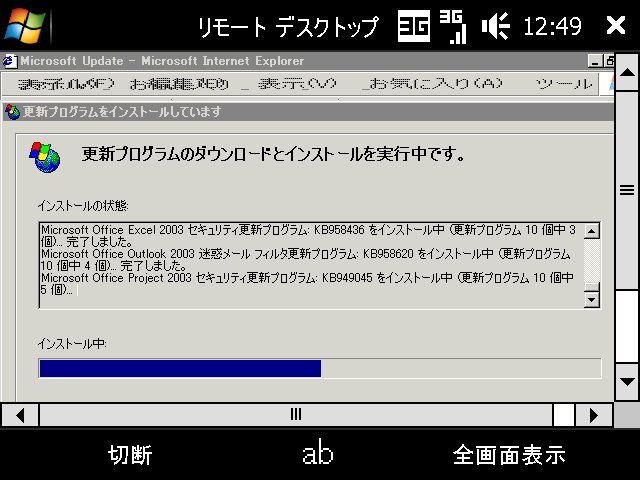Click the clock showing 12:49
The width and height of the screenshot is (640, 480).
tap(552, 27)
